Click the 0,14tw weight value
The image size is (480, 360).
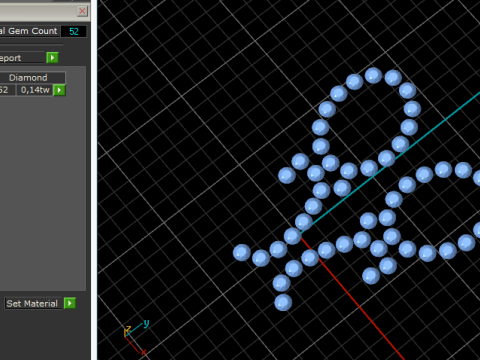tap(35, 90)
